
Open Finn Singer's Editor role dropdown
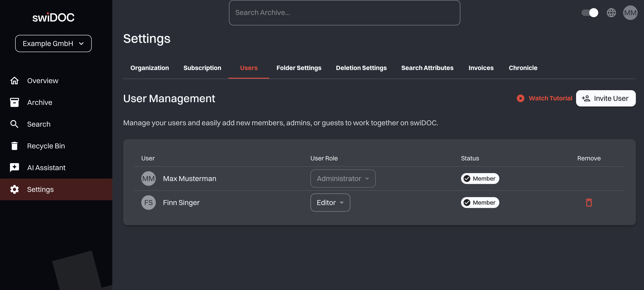pos(330,202)
